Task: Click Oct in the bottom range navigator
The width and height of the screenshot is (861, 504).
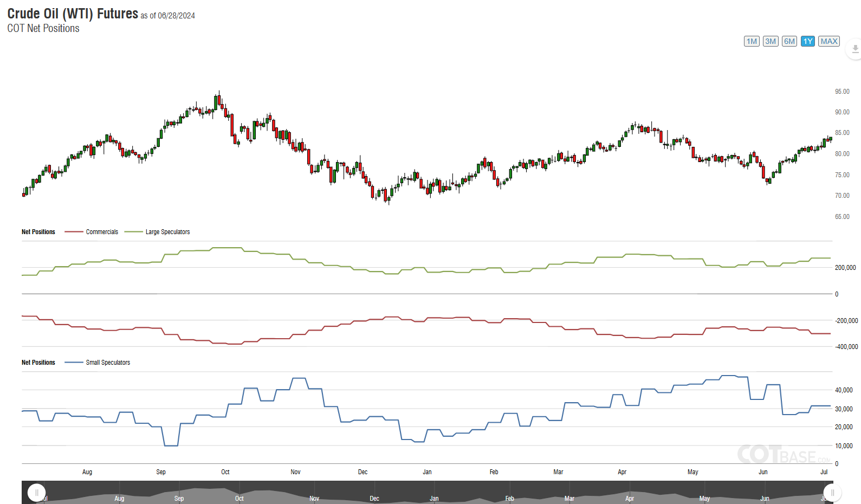Action: [x=239, y=499]
